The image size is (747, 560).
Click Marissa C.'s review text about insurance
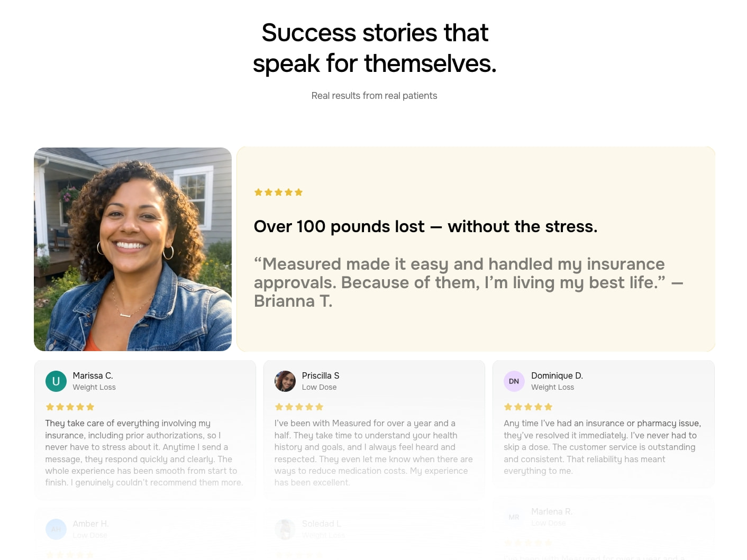point(144,453)
